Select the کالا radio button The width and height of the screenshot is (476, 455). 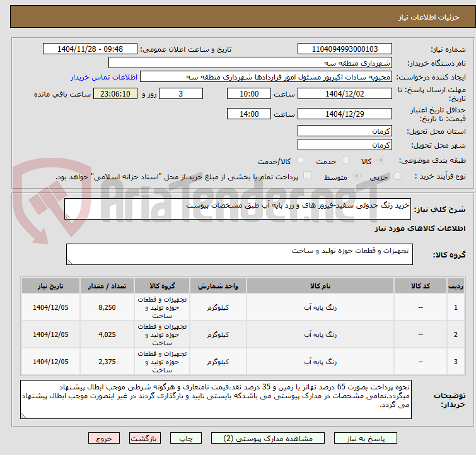tap(381, 160)
